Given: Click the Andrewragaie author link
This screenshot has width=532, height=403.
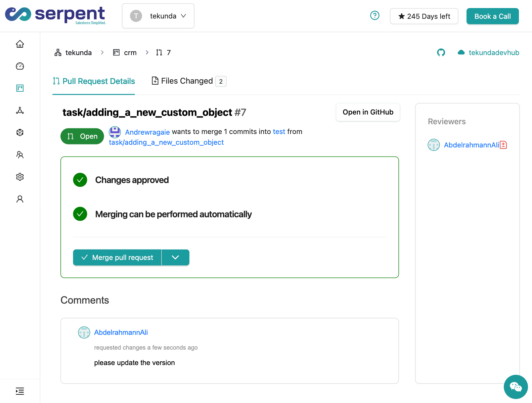Looking at the screenshot, I should click(x=147, y=132).
